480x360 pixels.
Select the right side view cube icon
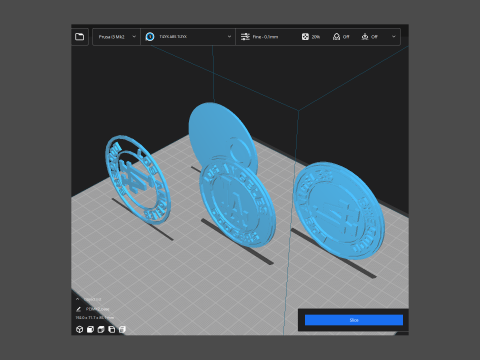point(122,329)
